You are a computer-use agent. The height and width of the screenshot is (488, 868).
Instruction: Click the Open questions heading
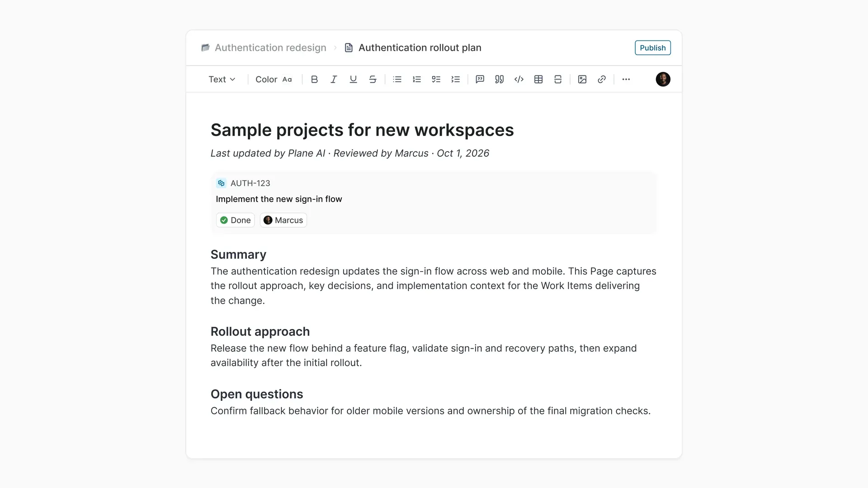click(x=257, y=394)
